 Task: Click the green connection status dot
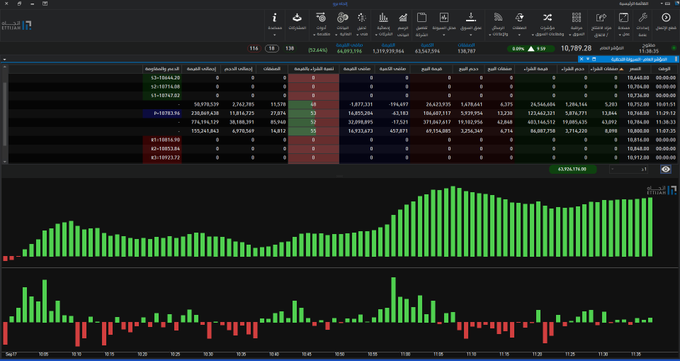(x=674, y=48)
